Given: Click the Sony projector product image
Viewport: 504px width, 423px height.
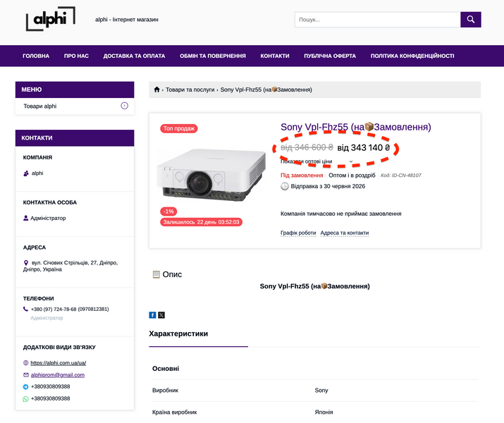Looking at the screenshot, I should tap(211, 175).
